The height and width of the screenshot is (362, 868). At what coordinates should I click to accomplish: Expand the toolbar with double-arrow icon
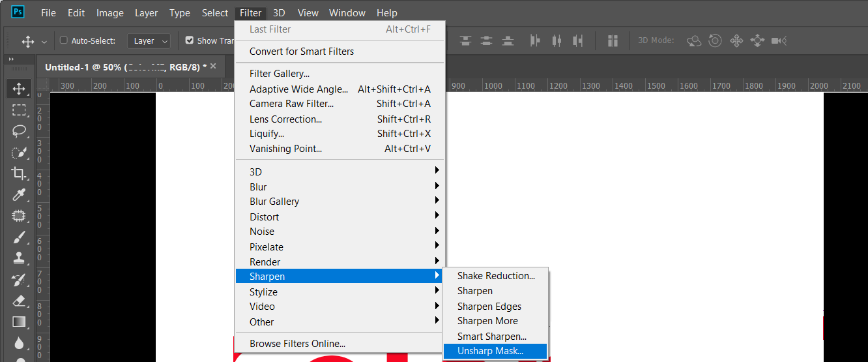[11, 59]
